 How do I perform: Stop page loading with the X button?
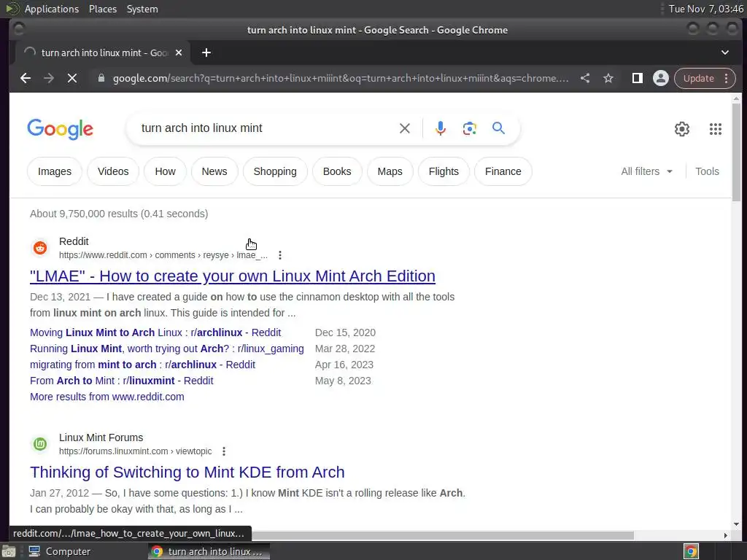[x=72, y=78]
